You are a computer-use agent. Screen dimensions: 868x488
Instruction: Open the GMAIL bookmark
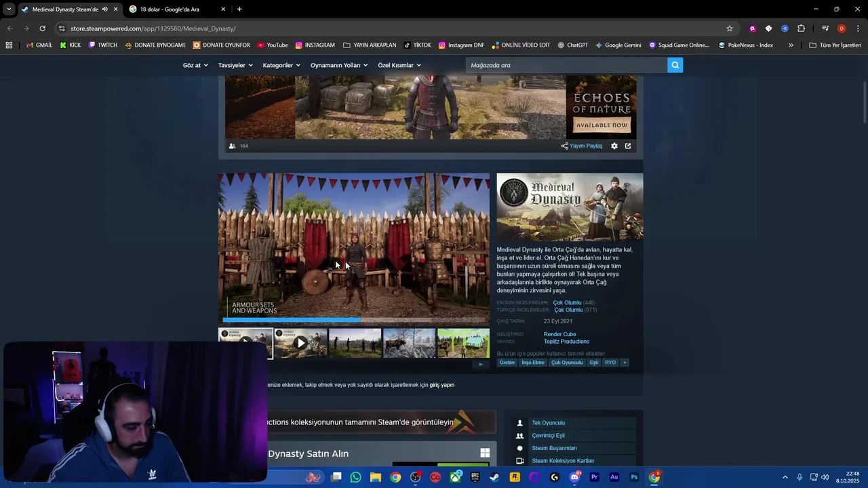click(x=39, y=45)
